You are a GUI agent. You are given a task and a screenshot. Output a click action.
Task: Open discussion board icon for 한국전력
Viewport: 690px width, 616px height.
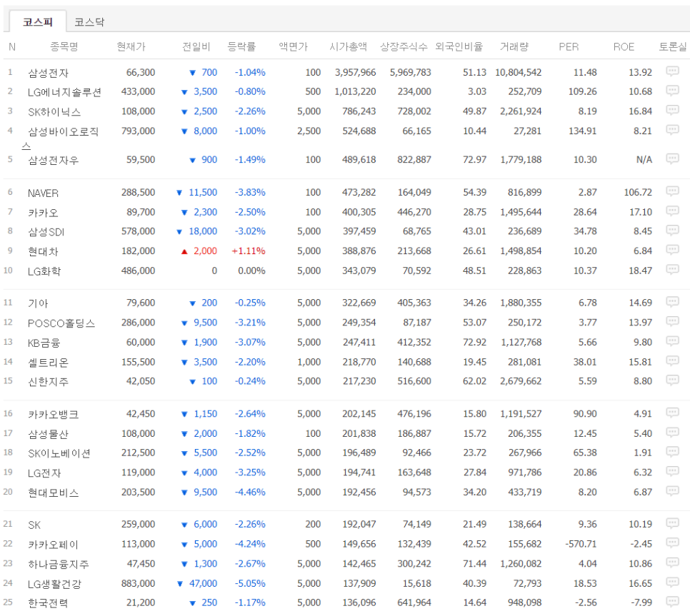pyautogui.click(x=672, y=602)
